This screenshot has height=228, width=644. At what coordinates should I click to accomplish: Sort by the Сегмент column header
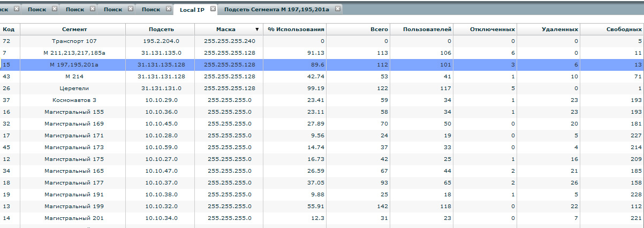point(74,29)
